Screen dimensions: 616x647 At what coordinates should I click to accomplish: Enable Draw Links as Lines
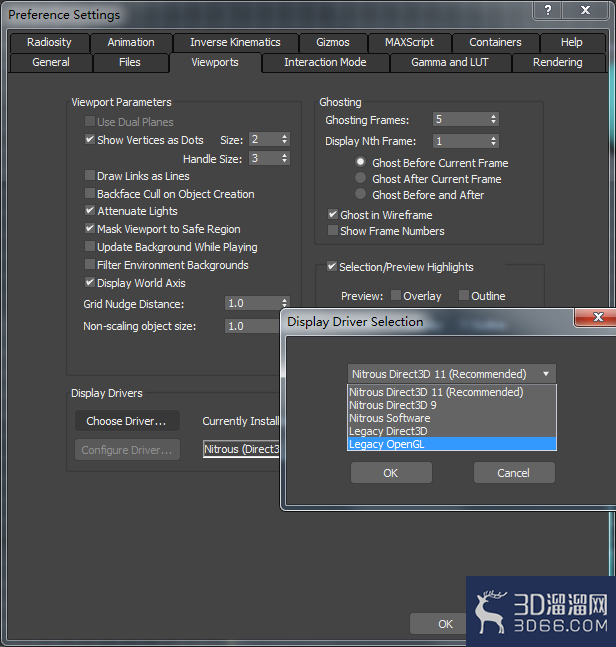(x=90, y=175)
